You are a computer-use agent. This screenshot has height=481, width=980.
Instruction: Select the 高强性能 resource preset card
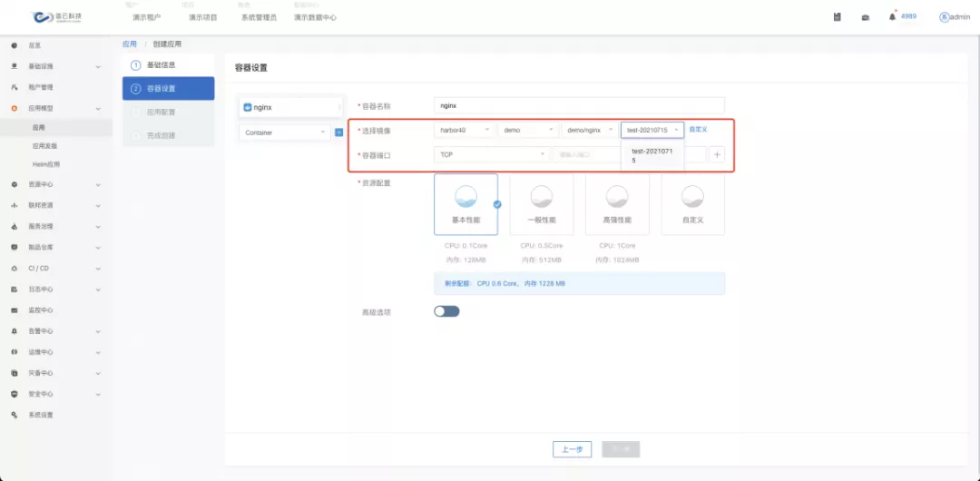click(617, 204)
